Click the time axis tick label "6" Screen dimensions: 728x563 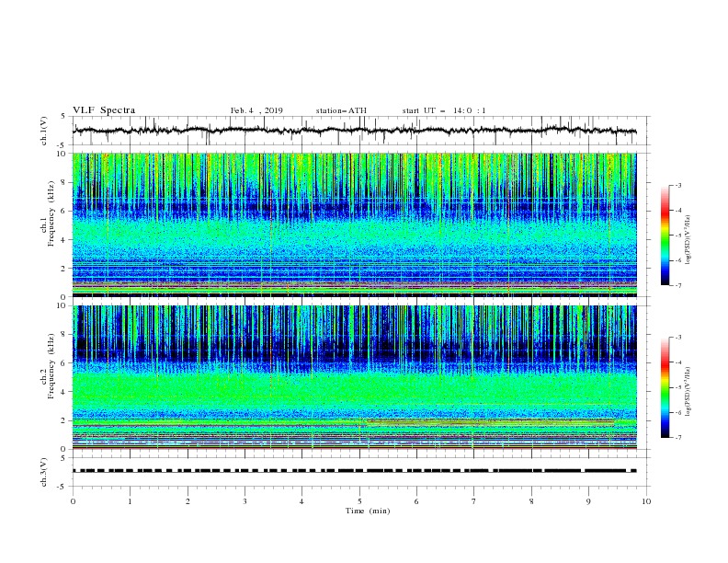point(416,501)
